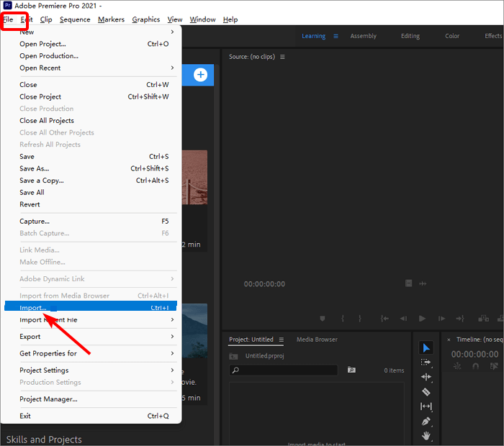This screenshot has height=446, width=504.
Task: Click the Step Forward one frame button
Action: click(441, 319)
